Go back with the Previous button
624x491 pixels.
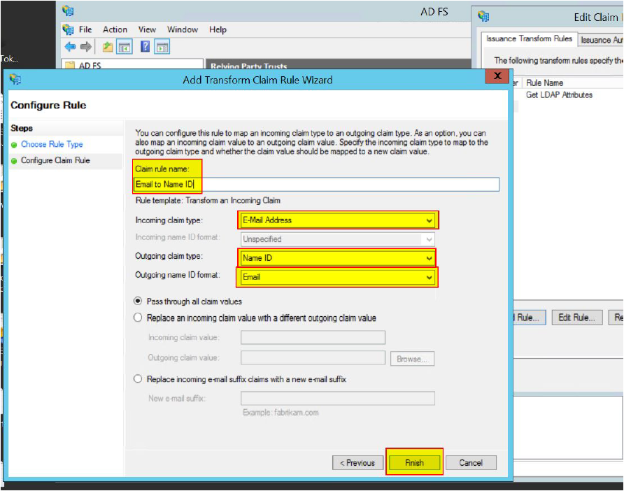click(357, 463)
